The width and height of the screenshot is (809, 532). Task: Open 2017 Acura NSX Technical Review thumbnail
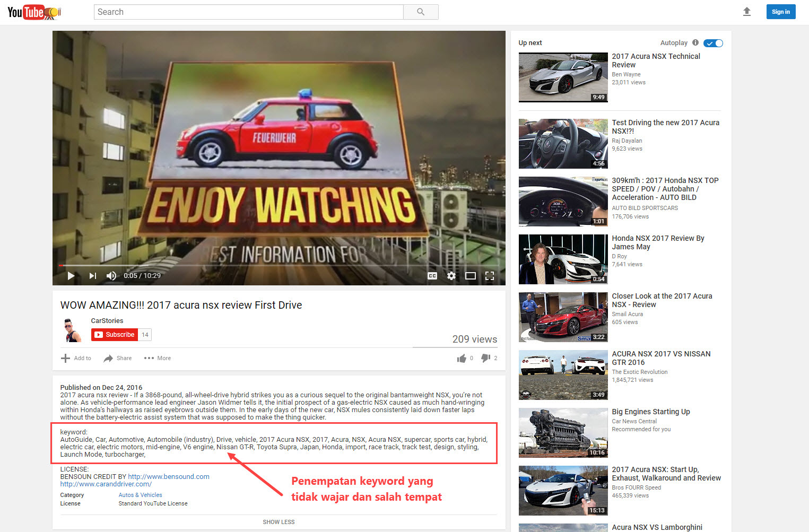click(x=563, y=77)
